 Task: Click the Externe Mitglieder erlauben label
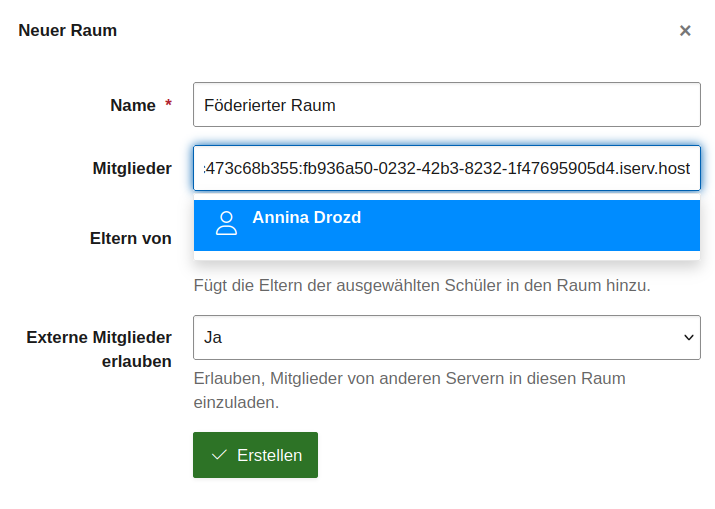coord(99,349)
